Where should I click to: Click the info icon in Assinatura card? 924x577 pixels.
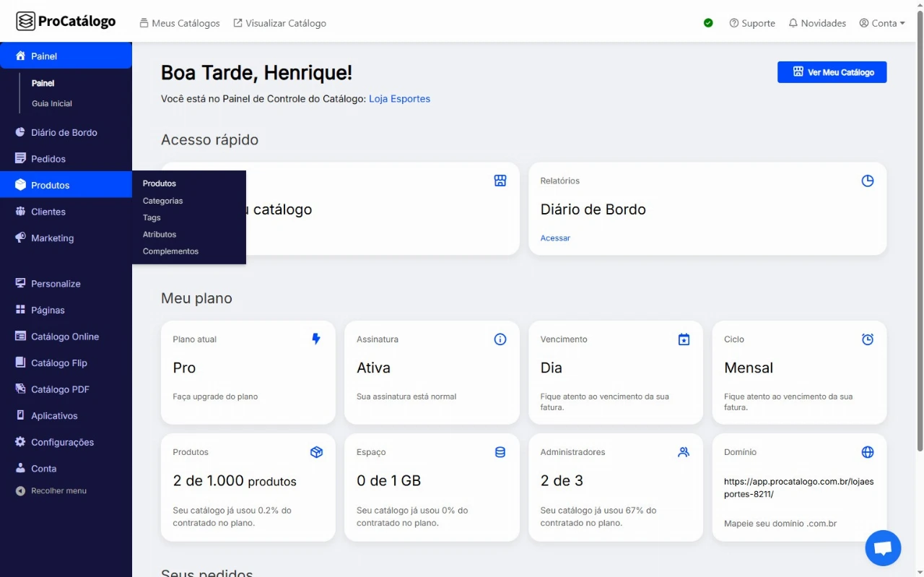tap(500, 339)
